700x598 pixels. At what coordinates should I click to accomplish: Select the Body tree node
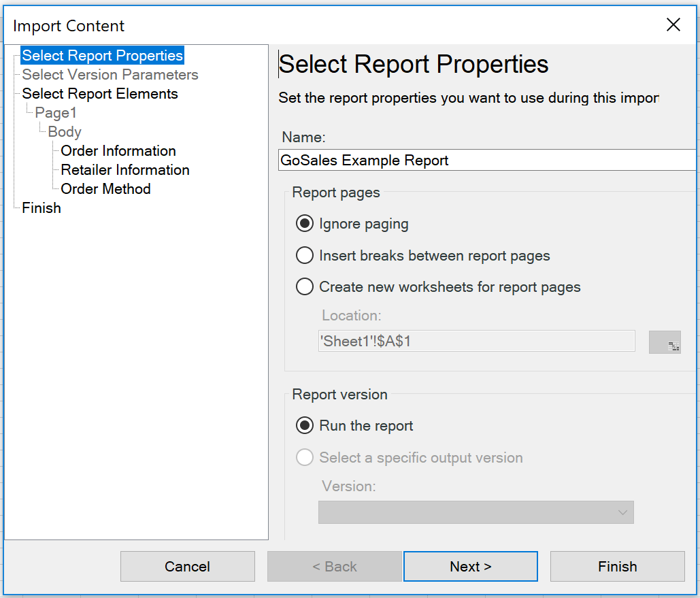click(x=65, y=132)
